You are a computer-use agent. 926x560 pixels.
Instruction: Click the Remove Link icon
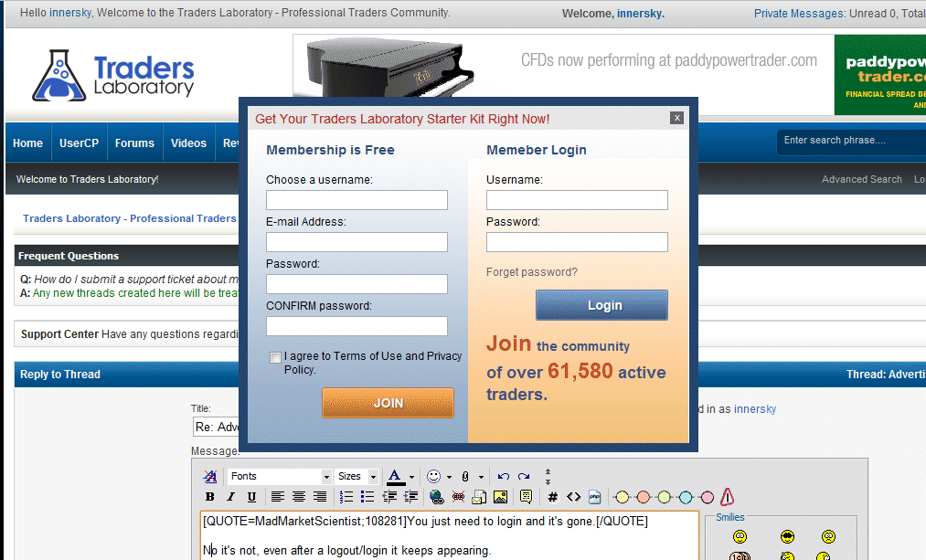(x=458, y=497)
